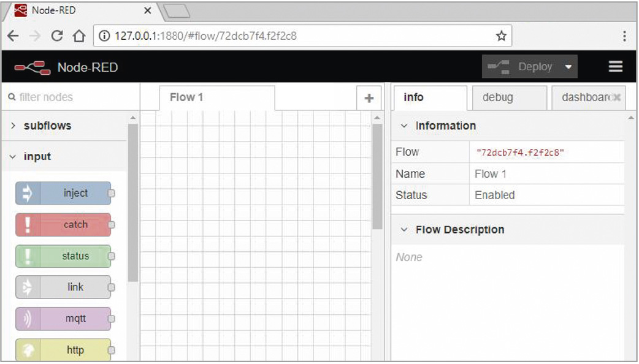
Task: Click the catch node output port
Action: (x=111, y=224)
